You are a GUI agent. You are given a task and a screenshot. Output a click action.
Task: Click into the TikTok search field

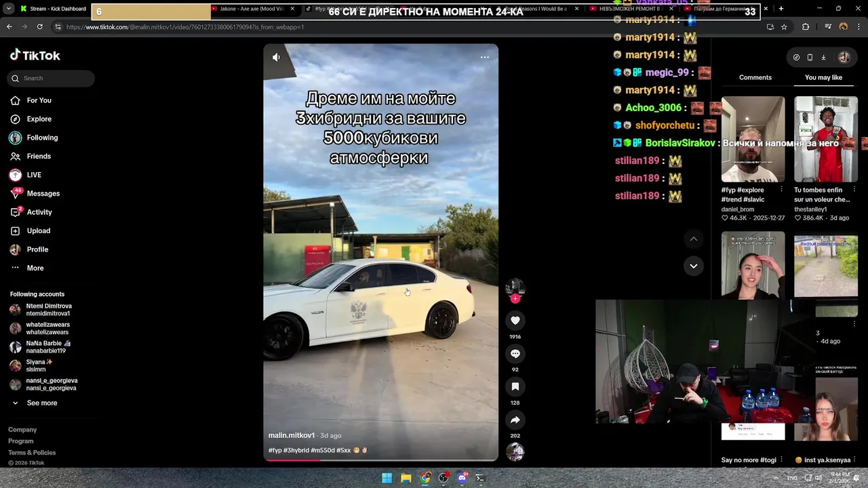(51, 78)
